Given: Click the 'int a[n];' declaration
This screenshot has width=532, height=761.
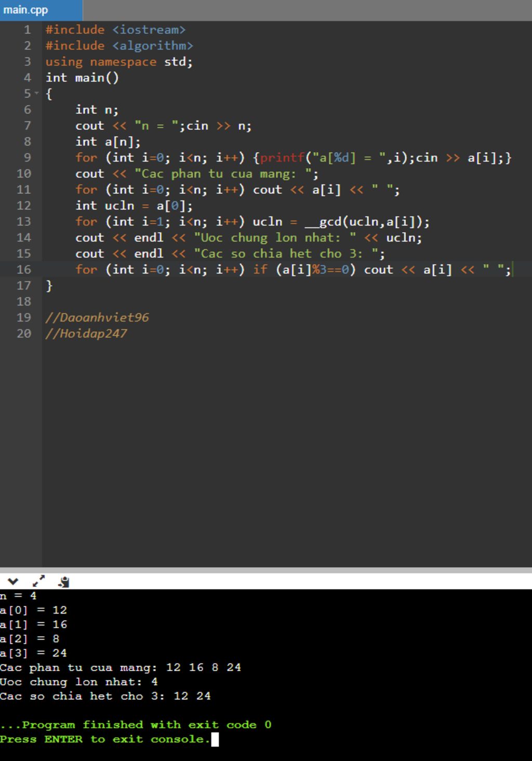Looking at the screenshot, I should click(108, 141).
